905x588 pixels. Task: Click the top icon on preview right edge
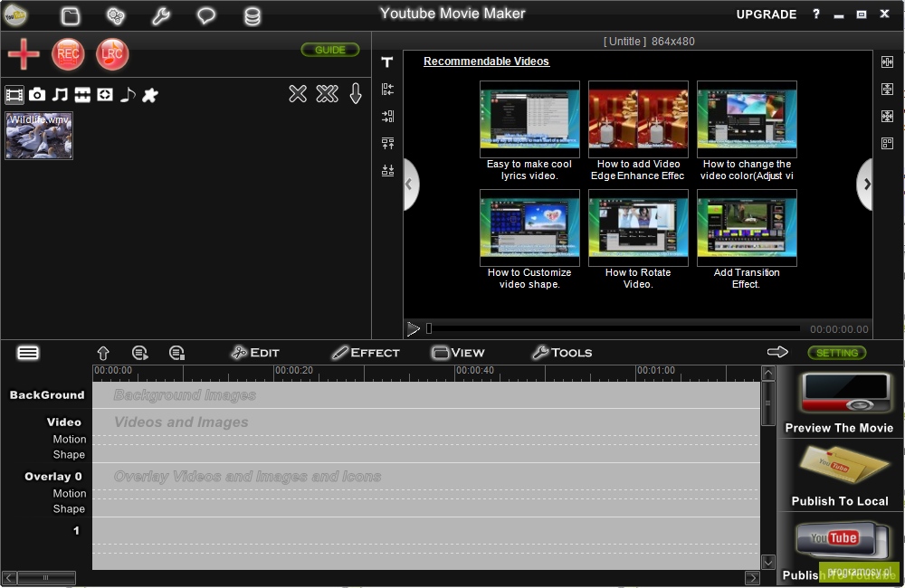888,62
